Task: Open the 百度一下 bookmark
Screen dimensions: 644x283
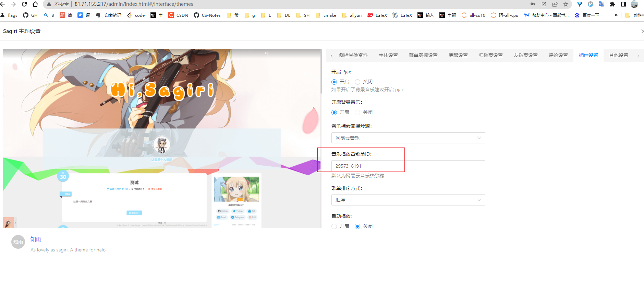Action: coord(587,15)
